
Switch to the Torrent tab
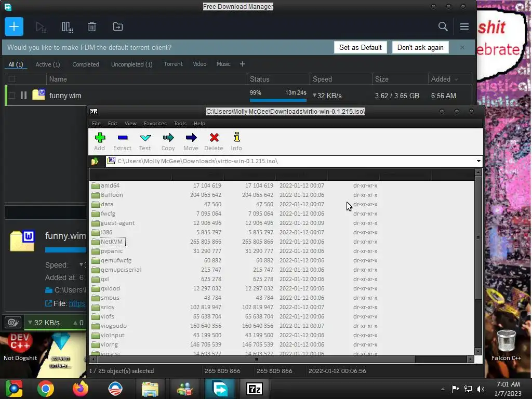point(173,64)
